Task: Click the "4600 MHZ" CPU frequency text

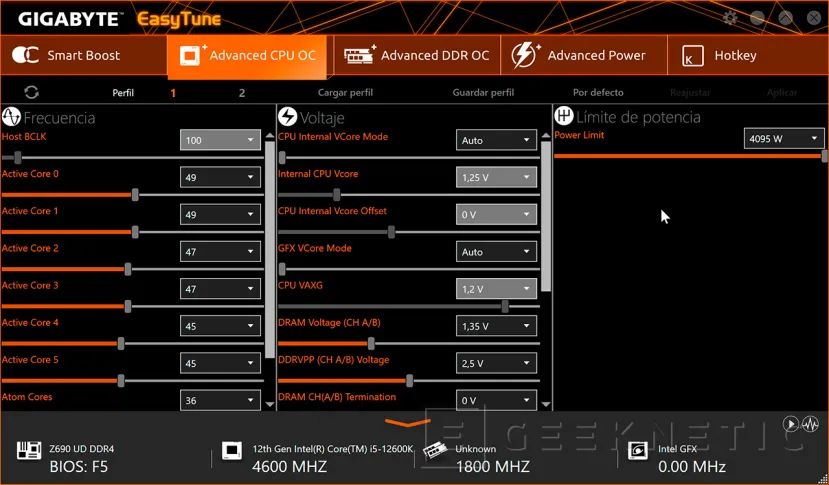Action: tap(289, 466)
